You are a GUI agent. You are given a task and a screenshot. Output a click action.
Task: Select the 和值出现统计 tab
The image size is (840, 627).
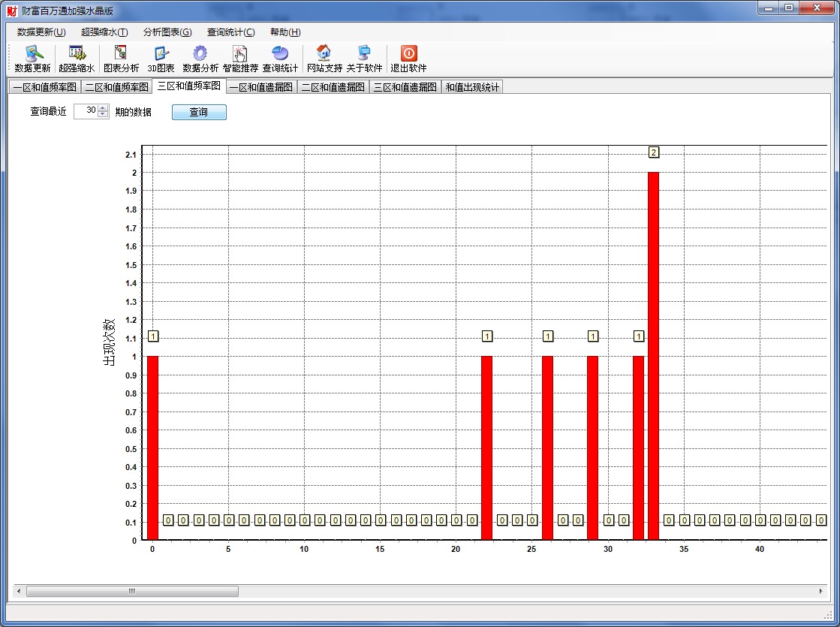pos(472,87)
